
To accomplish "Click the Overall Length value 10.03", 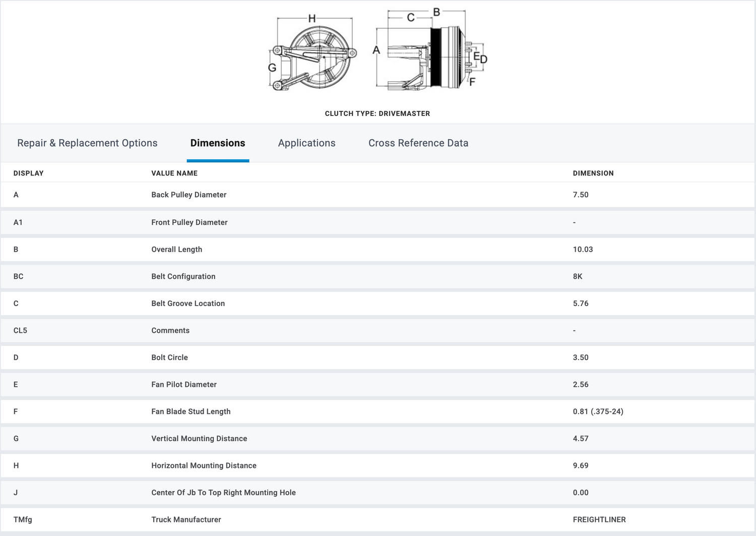I will 583,249.
